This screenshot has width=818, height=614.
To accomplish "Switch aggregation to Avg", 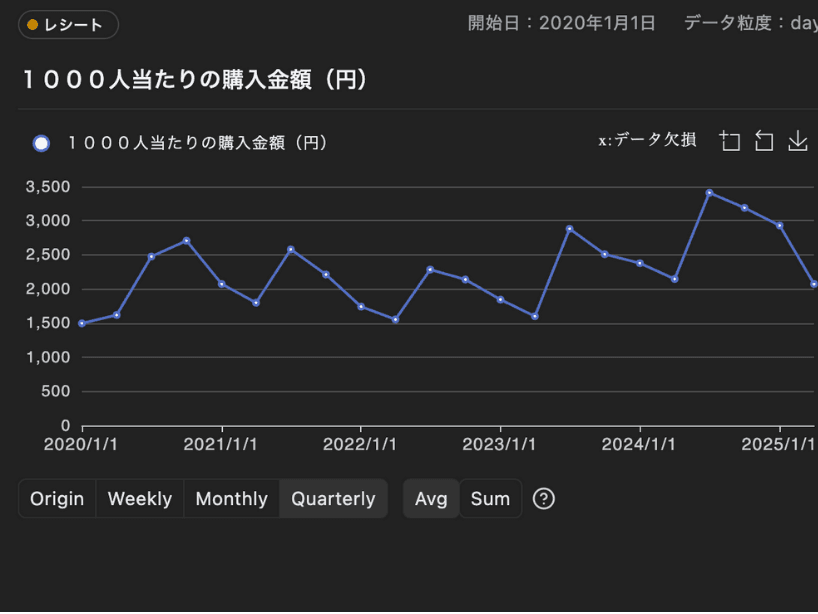I will [x=431, y=498].
